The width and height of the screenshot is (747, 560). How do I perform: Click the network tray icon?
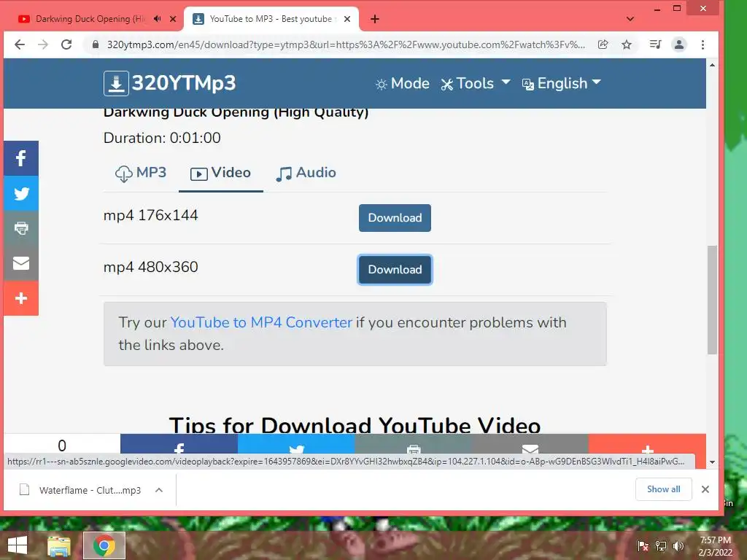click(x=661, y=546)
